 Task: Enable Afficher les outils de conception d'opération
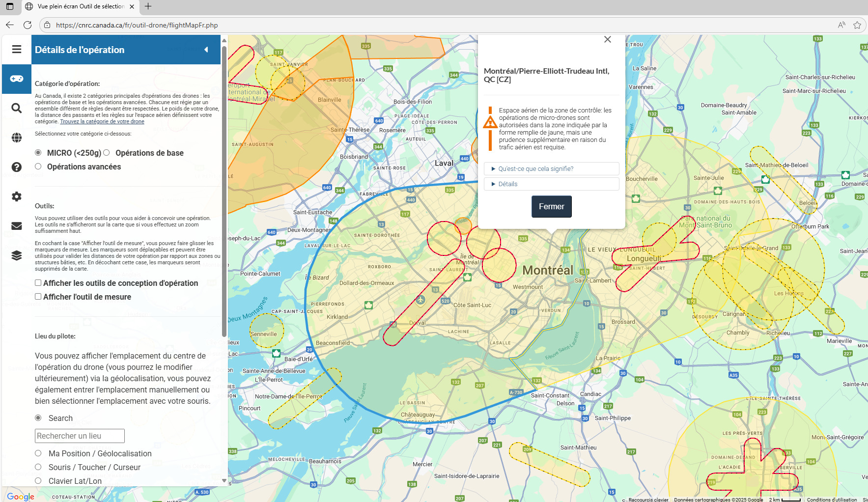38,283
